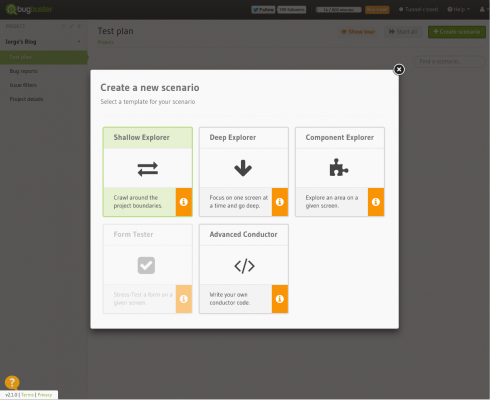Select the Advanced Conductor card title

(243, 234)
